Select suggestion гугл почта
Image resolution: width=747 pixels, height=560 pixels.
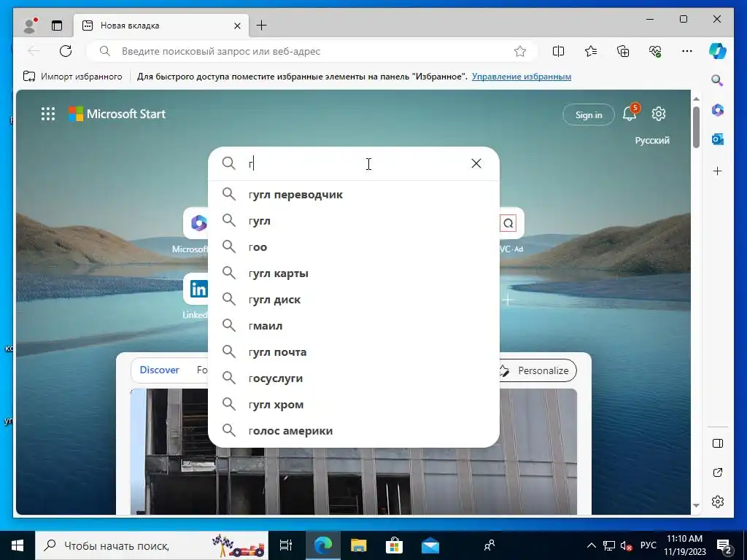(x=354, y=352)
